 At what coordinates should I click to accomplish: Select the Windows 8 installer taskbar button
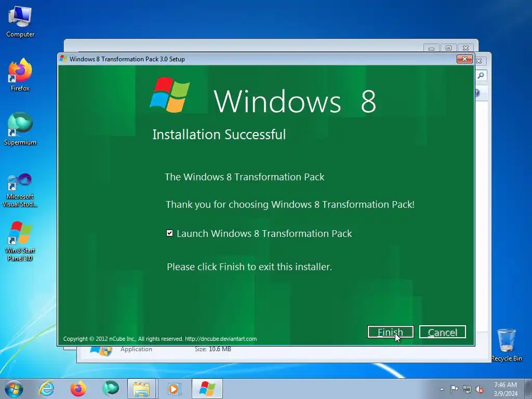coord(207,389)
